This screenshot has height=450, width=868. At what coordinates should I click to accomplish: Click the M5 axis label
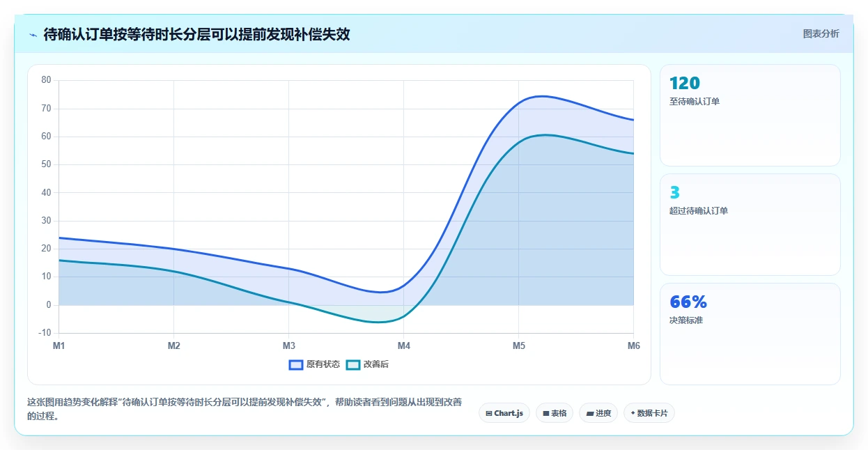(518, 346)
